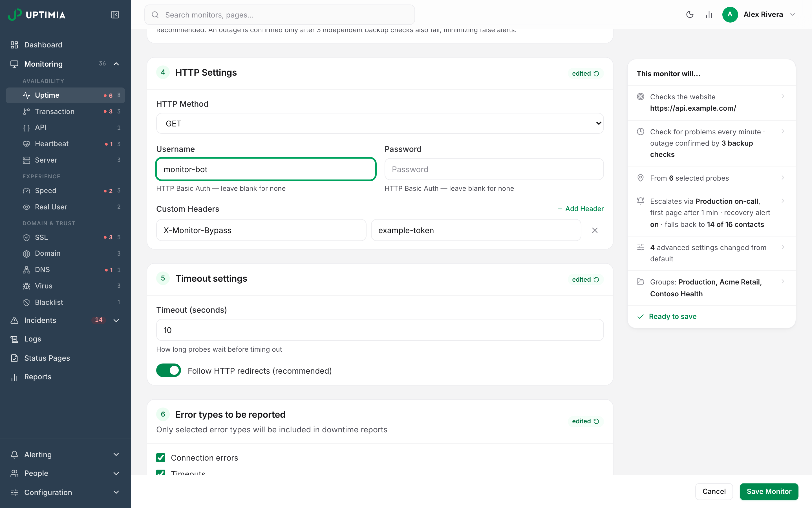The height and width of the screenshot is (508, 812).
Task: Focus the Password input field
Action: tap(494, 169)
